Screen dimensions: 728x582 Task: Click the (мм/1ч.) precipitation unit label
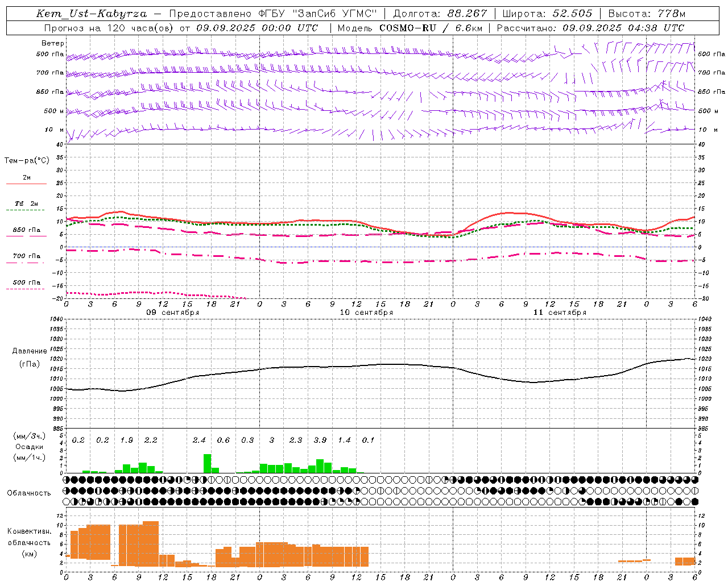click(x=30, y=458)
